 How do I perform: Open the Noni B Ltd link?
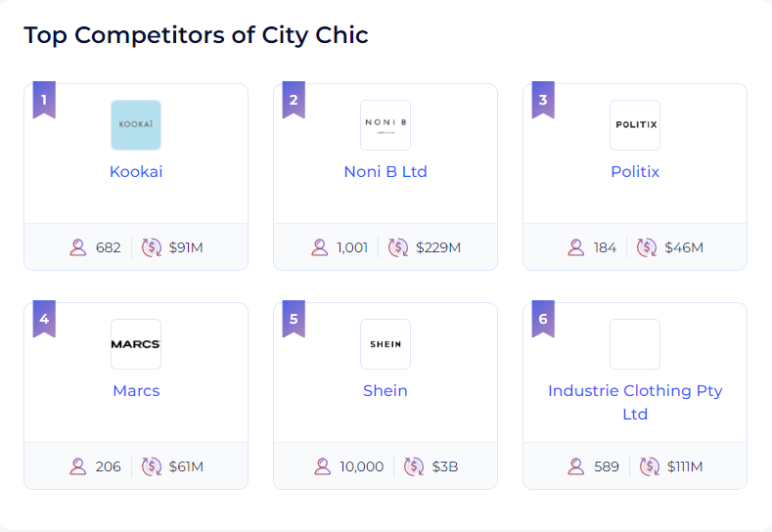point(386,171)
